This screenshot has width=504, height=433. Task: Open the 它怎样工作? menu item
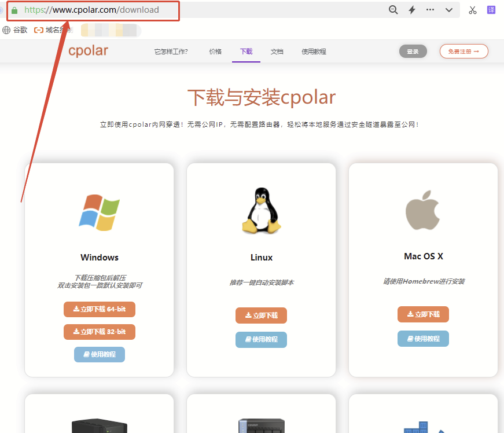(x=171, y=52)
